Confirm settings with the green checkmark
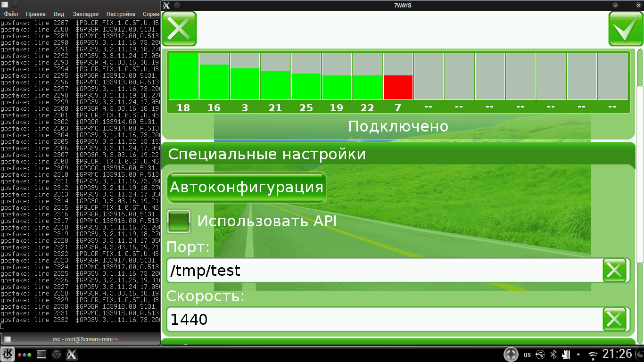This screenshot has width=644, height=362. (x=626, y=29)
